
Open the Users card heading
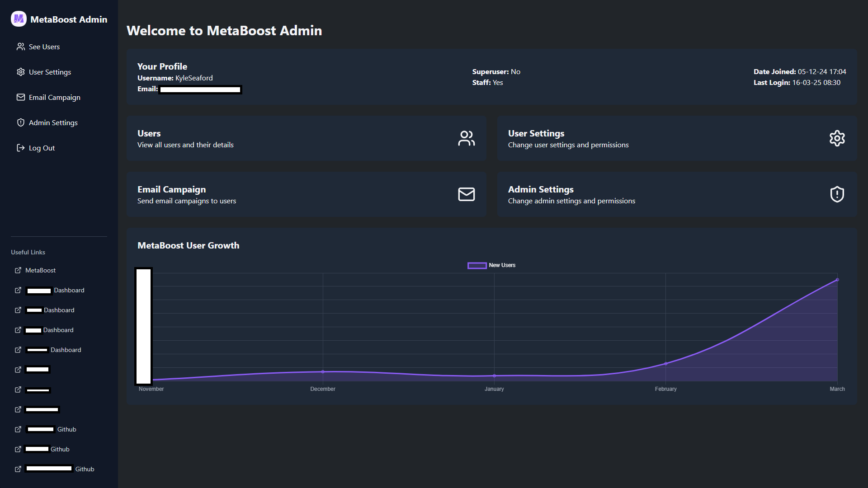(x=149, y=133)
